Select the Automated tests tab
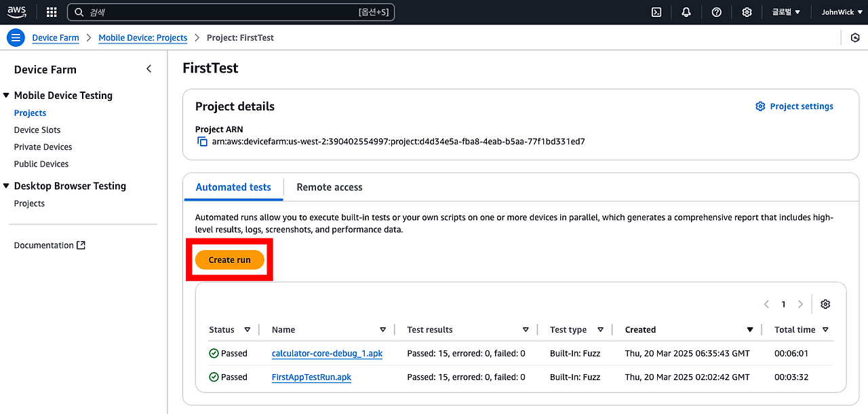The image size is (868, 414). [x=233, y=187]
